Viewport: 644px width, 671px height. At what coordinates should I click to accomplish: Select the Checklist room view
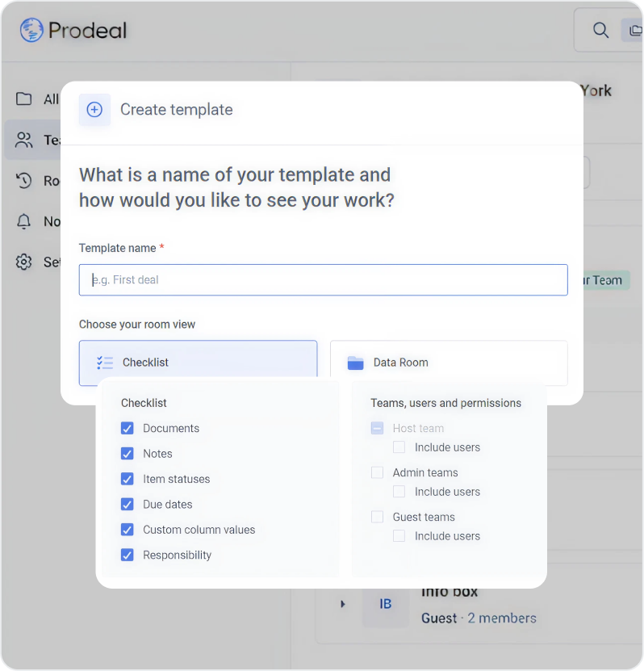198,363
